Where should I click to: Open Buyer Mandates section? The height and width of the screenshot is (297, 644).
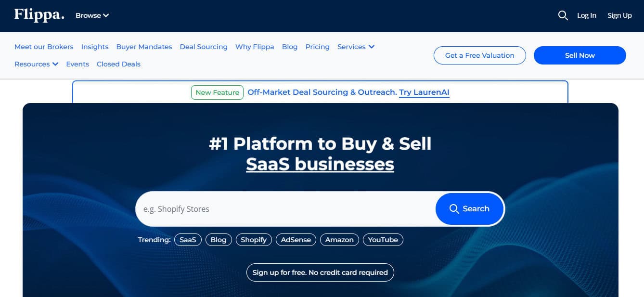[144, 47]
